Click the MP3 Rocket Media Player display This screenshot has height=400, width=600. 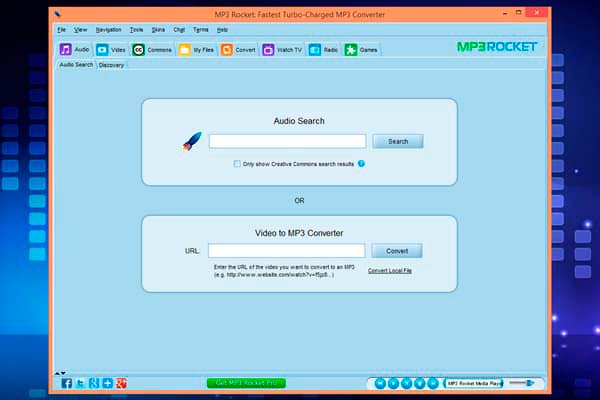tap(474, 383)
